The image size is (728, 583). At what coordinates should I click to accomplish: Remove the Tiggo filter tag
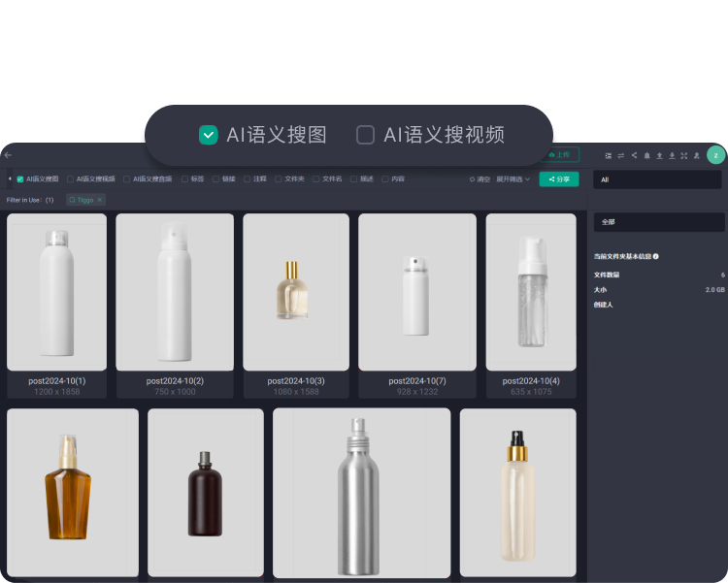(x=99, y=200)
